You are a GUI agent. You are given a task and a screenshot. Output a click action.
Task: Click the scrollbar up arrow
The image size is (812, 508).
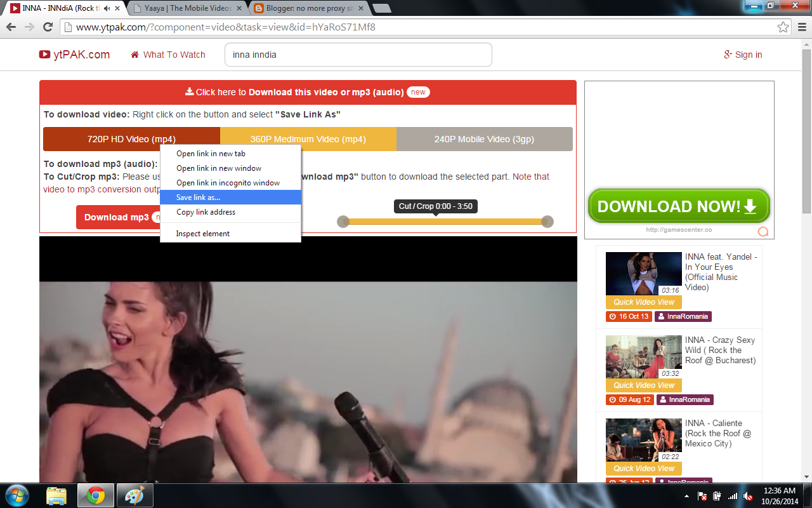807,44
